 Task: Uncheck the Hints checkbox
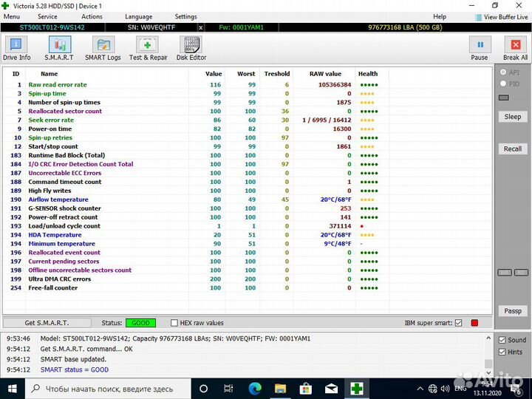tap(502, 352)
